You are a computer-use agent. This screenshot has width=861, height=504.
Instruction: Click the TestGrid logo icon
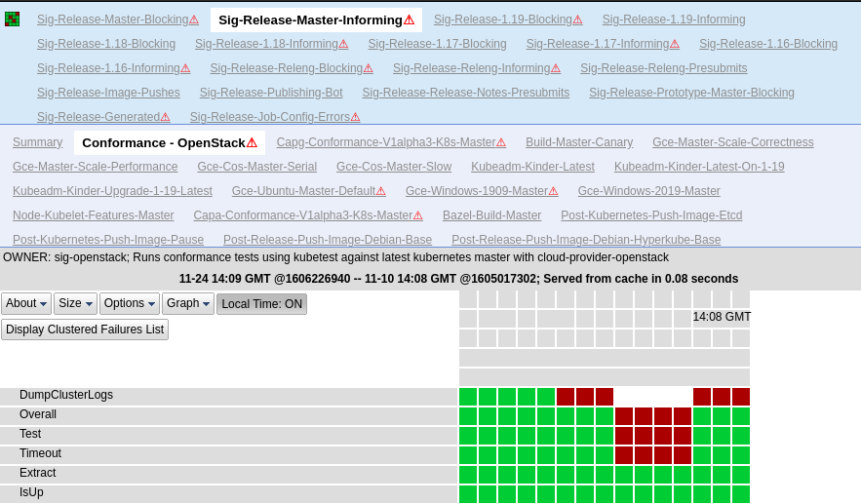pyautogui.click(x=12, y=19)
